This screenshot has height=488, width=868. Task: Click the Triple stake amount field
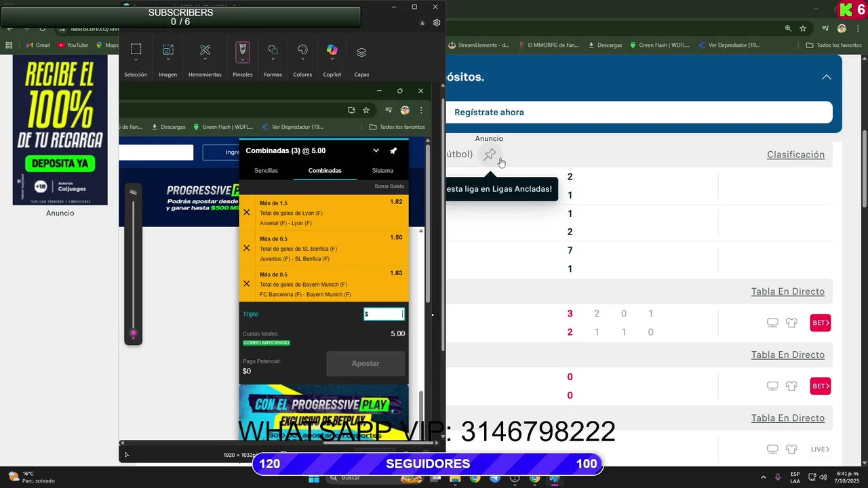point(384,314)
